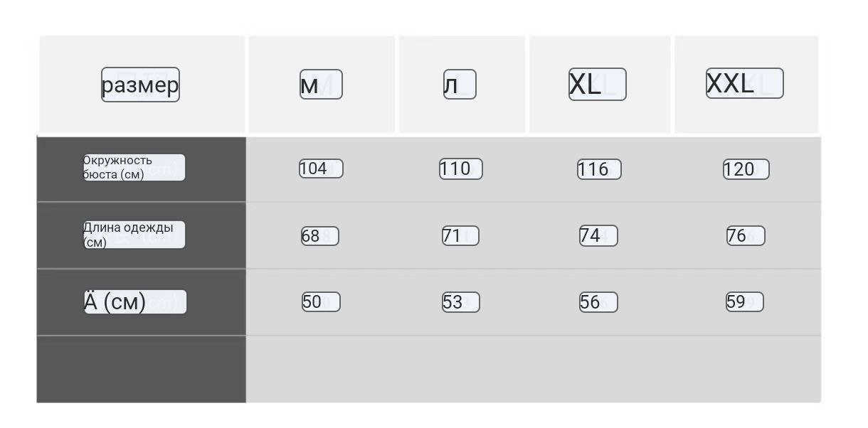Viewport: 868px width, 428px height.
Task: Click the value 53 in last row
Action: point(461,302)
